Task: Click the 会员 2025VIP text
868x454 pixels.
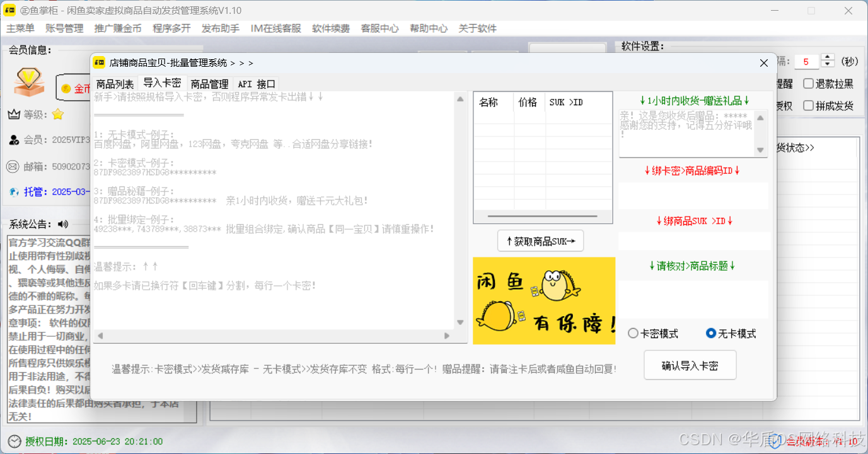Action: pos(57,140)
